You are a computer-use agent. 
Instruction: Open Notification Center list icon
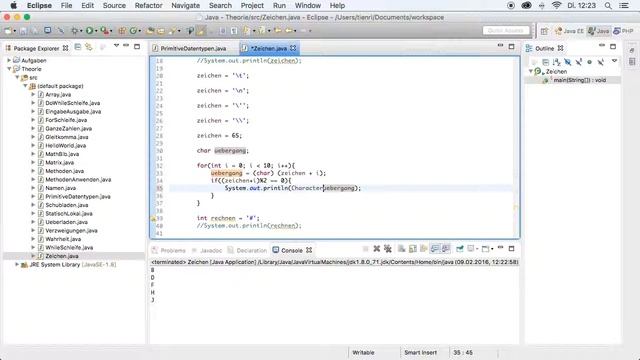coord(624,5)
